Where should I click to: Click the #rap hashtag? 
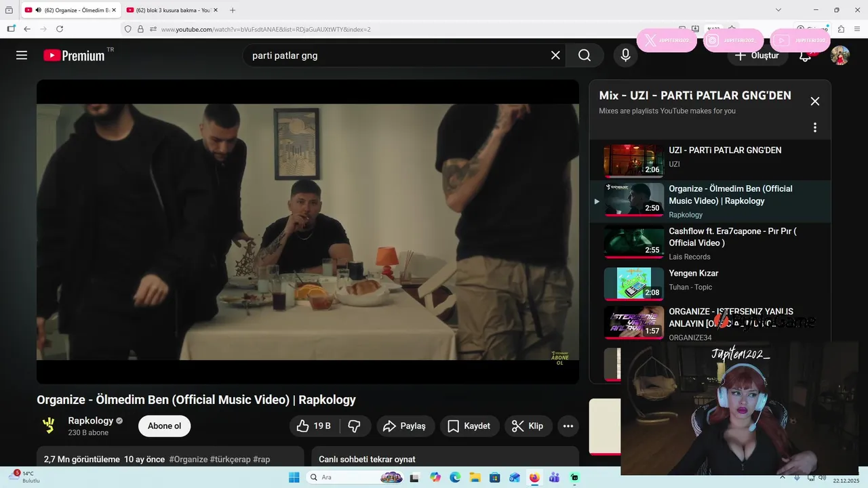tap(262, 459)
